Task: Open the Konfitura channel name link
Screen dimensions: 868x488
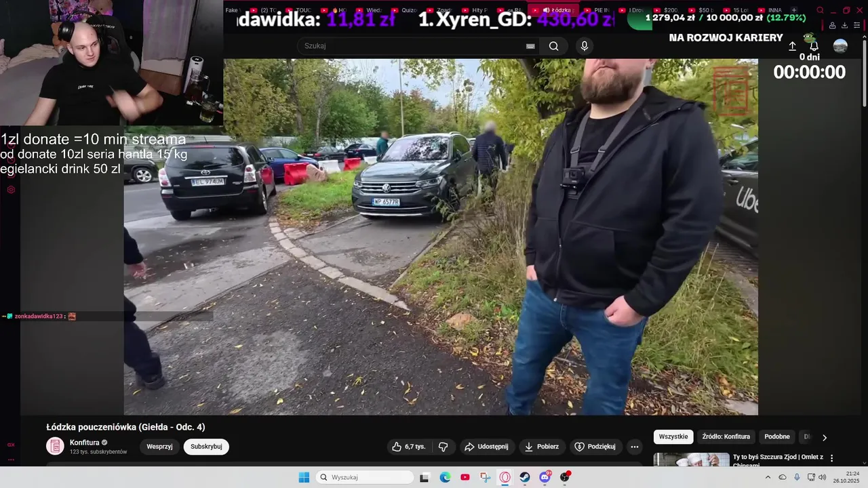Action: (85, 443)
